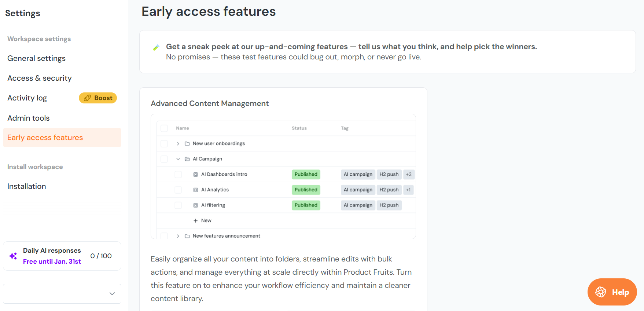This screenshot has width=644, height=311.
Task: Click the New user onboardings folder icon
Action: (187, 144)
